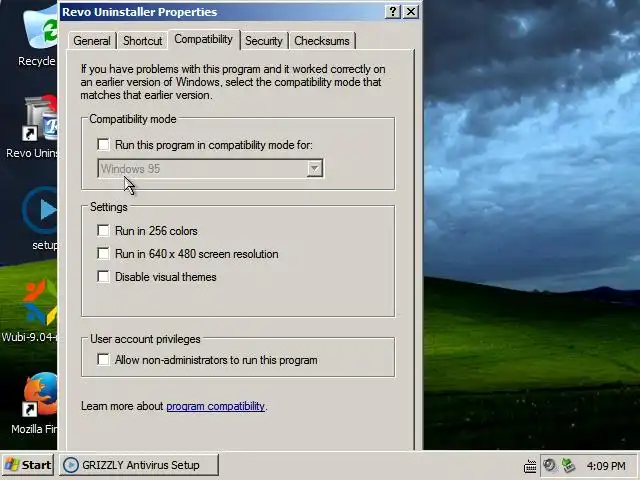Screen dimensions: 640x480
Task: Click the help question mark button
Action: tap(393, 12)
